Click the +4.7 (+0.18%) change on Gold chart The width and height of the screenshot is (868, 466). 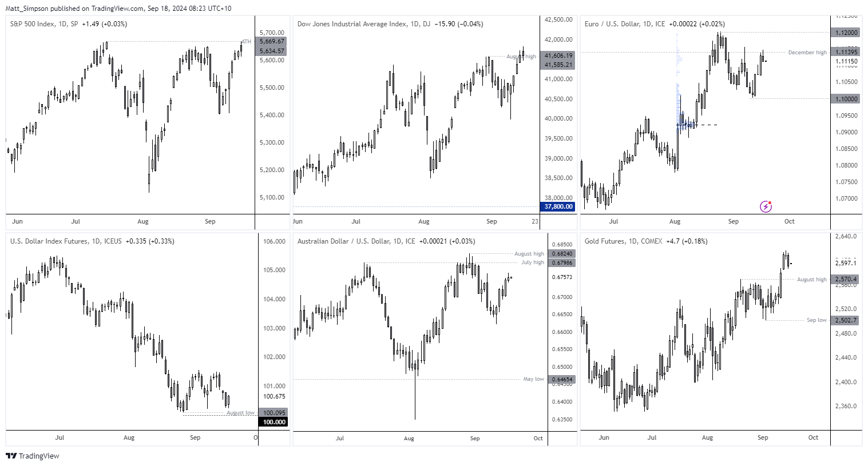(x=687, y=241)
